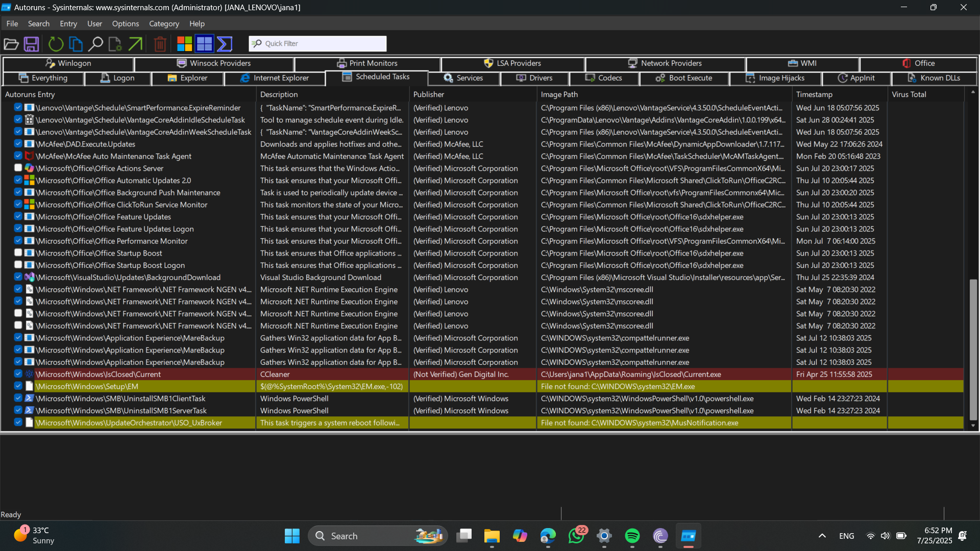Viewport: 980px width, 551px height.
Task: Click the scrollbar down arrow
Action: (973, 425)
